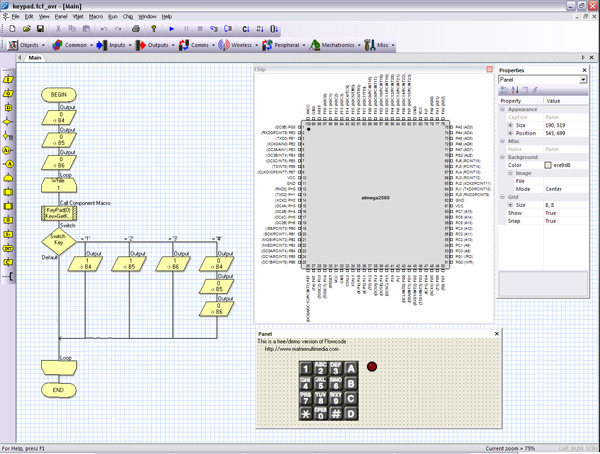The image size is (600, 454).
Task: Open the Macro menu
Action: click(x=96, y=16)
